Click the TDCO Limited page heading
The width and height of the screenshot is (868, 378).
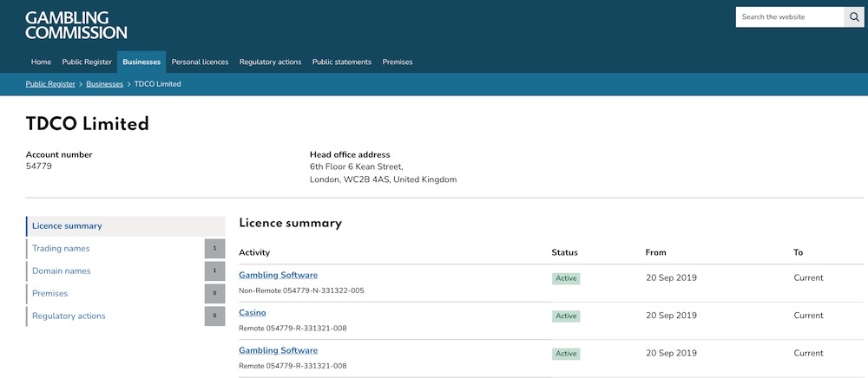pyautogui.click(x=88, y=124)
